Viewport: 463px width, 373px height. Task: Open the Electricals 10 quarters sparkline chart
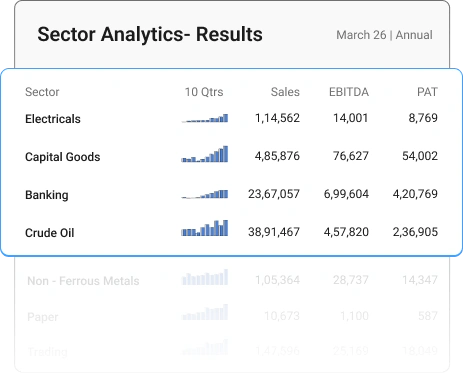(205, 118)
